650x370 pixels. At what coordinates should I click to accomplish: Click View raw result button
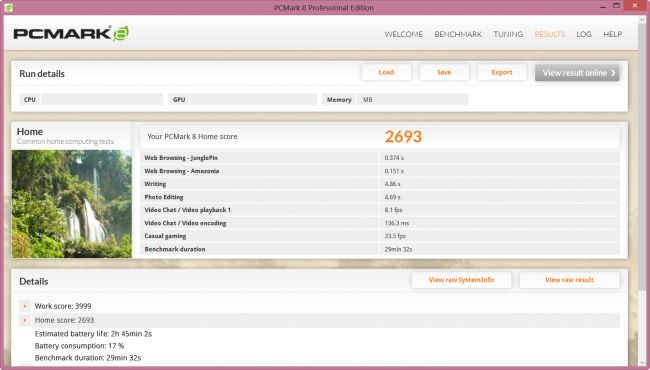[x=569, y=280]
